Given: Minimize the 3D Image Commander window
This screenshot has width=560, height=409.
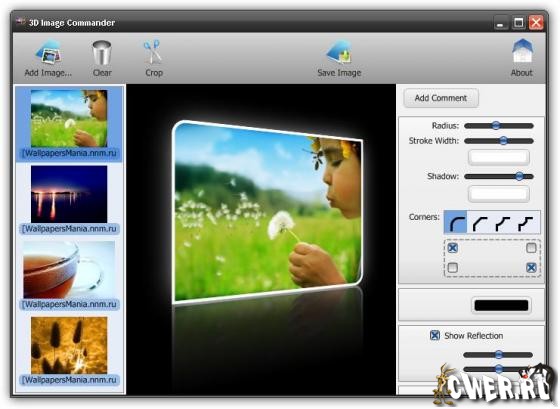Looking at the screenshot, I should pyautogui.click(x=500, y=23).
